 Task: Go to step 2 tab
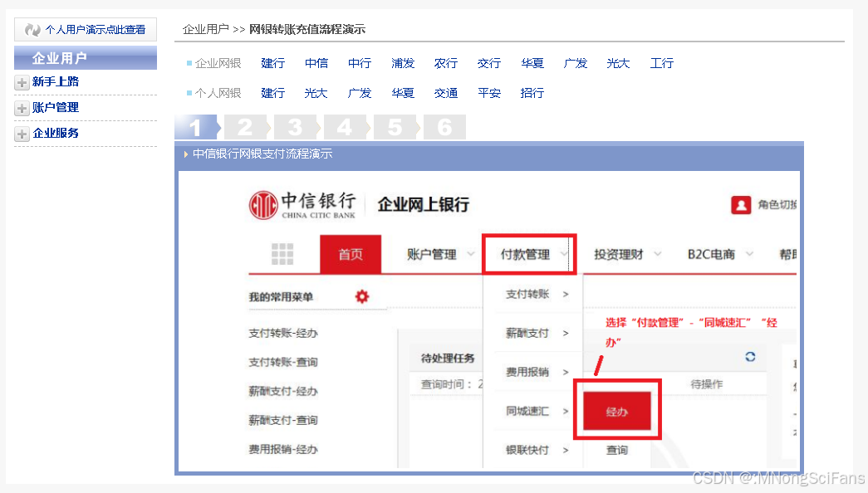pyautogui.click(x=245, y=127)
